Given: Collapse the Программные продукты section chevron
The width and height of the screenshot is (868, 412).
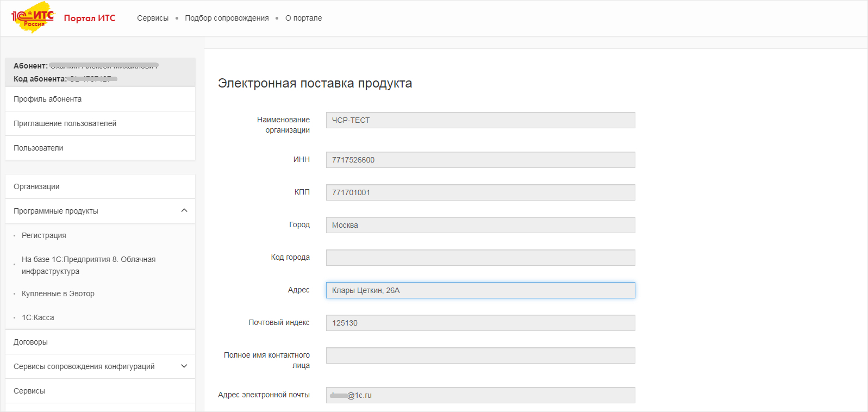Looking at the screenshot, I should [184, 211].
